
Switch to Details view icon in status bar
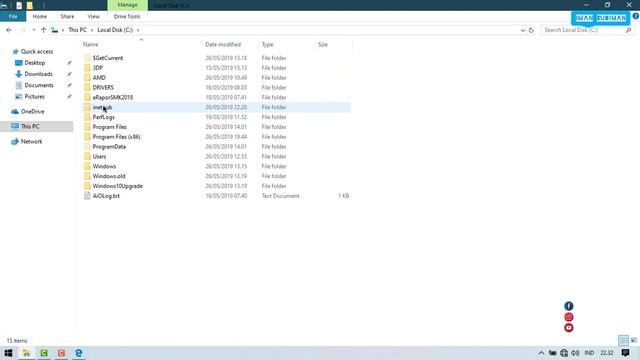coord(623,340)
